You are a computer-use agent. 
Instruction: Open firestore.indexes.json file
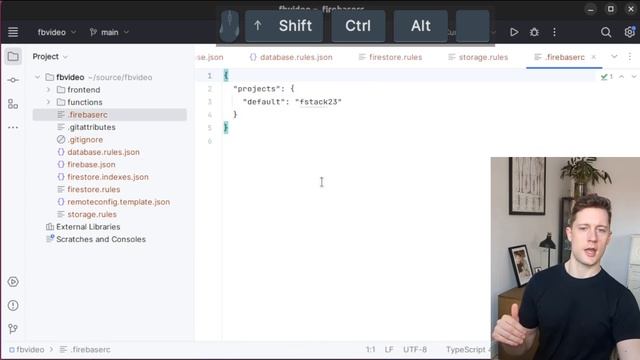[109, 177]
